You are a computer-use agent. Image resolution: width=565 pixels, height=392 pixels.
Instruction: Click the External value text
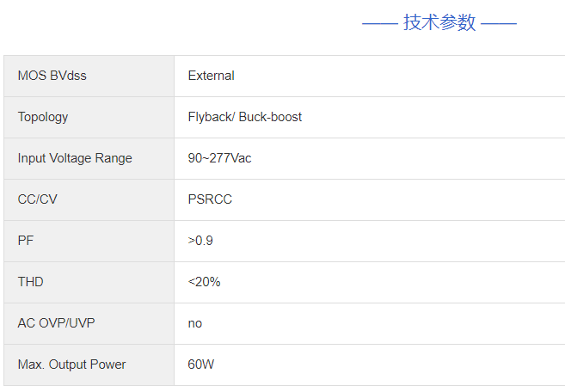(x=211, y=76)
